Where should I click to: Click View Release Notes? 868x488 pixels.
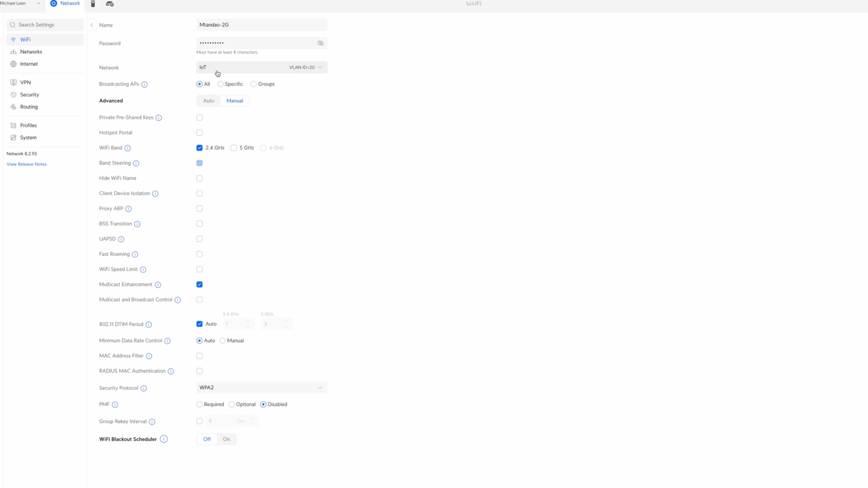point(26,164)
